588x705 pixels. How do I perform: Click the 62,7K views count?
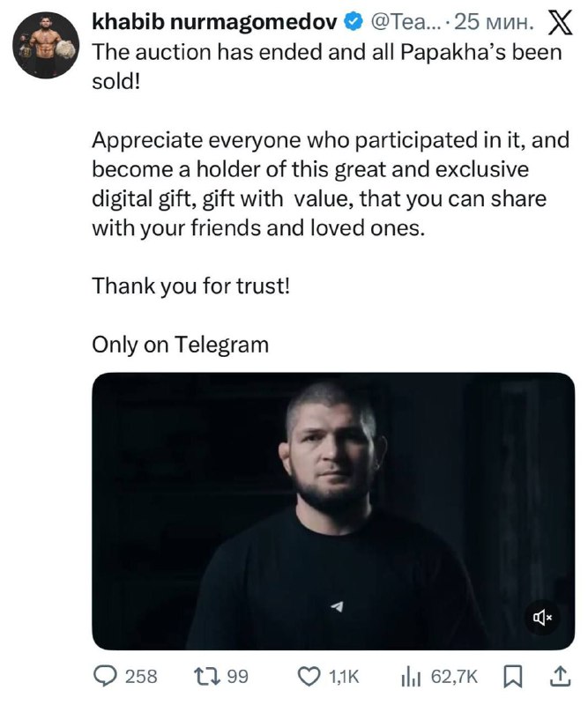click(x=454, y=676)
